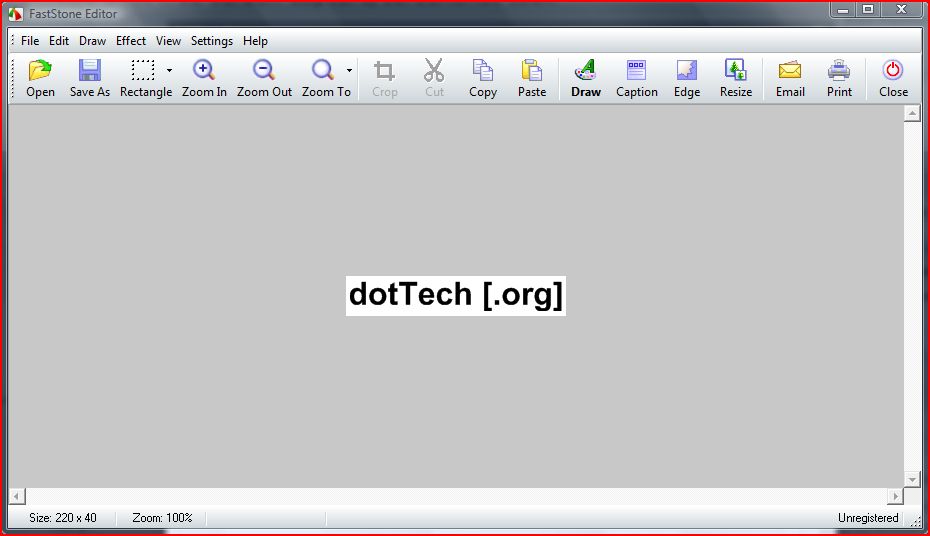Screen dimensions: 930x536
Task: Click the Open folder icon
Action: point(40,71)
